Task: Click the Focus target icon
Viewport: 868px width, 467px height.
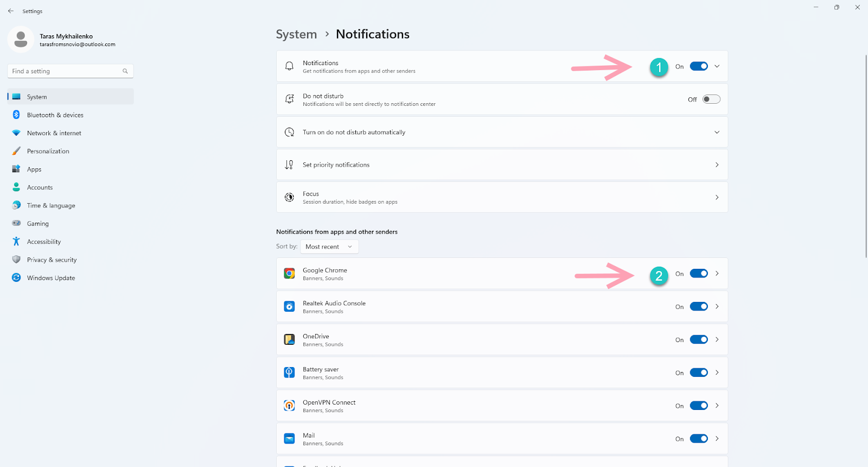Action: [290, 197]
